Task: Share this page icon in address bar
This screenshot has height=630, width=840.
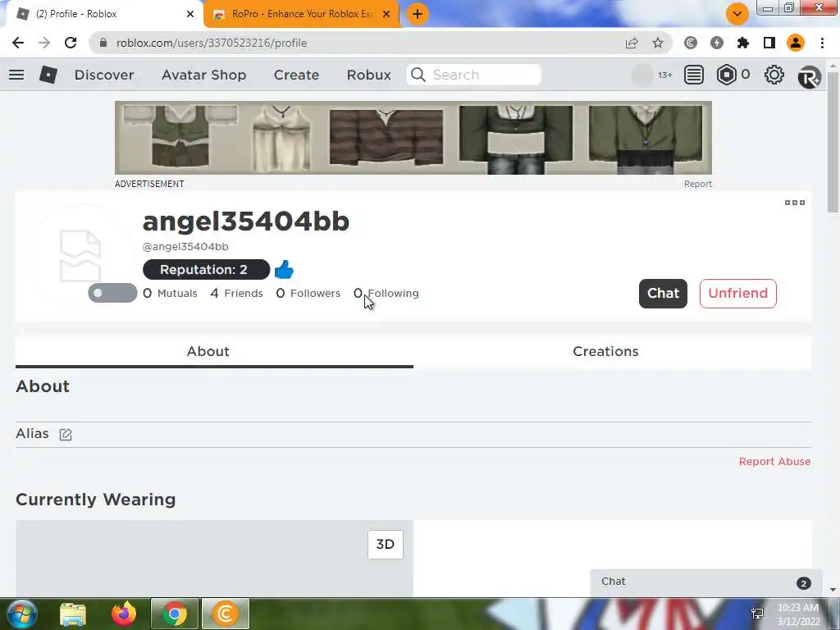Action: [632, 43]
